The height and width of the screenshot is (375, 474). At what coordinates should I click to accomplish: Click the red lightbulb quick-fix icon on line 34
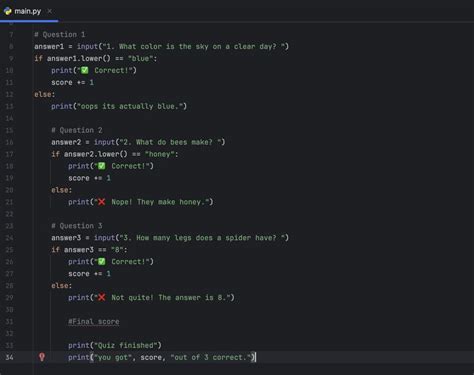point(42,357)
